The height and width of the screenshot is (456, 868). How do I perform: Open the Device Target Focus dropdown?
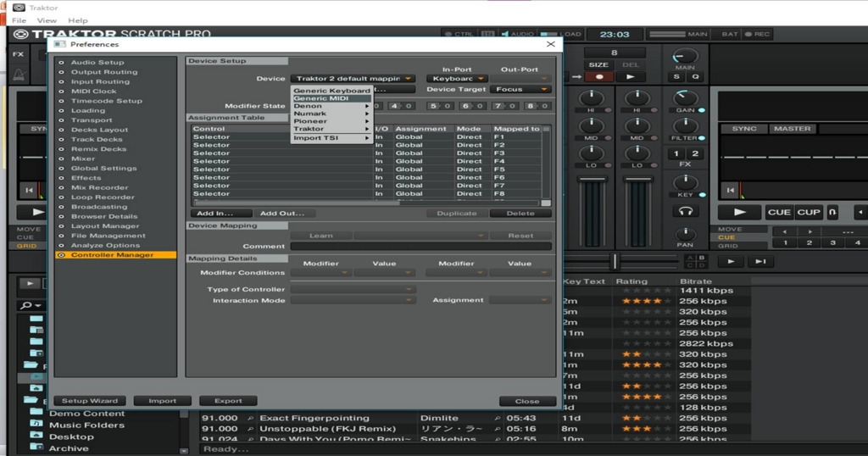520,89
